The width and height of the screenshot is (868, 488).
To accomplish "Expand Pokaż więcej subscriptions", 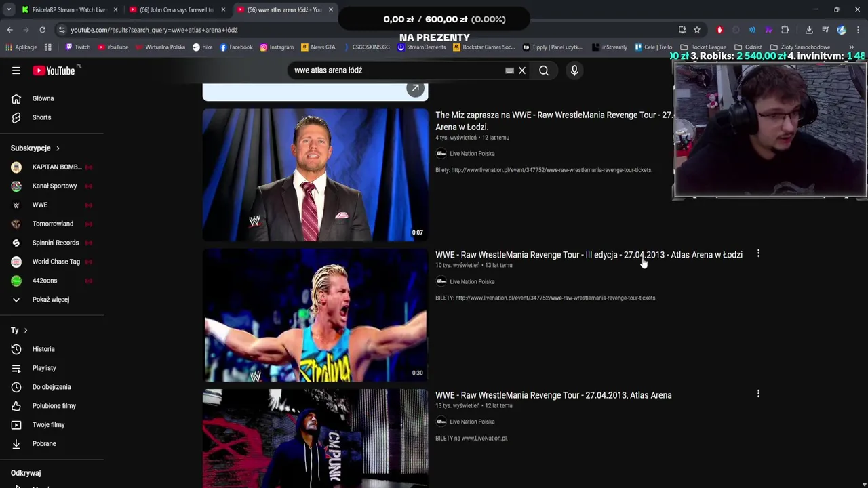I will pyautogui.click(x=52, y=300).
